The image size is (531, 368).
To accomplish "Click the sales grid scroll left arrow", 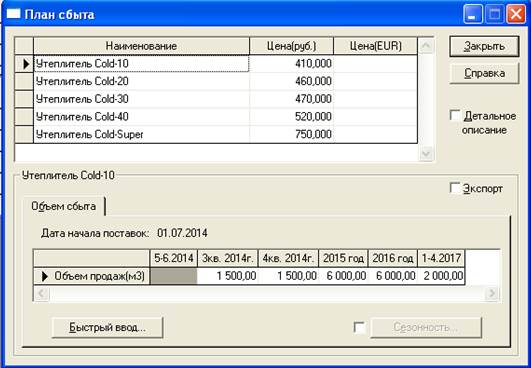I will (x=42, y=293).
